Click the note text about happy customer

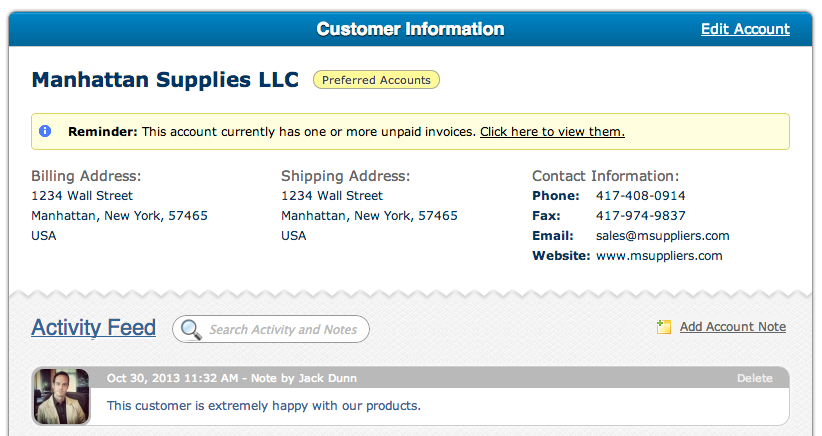(264, 406)
